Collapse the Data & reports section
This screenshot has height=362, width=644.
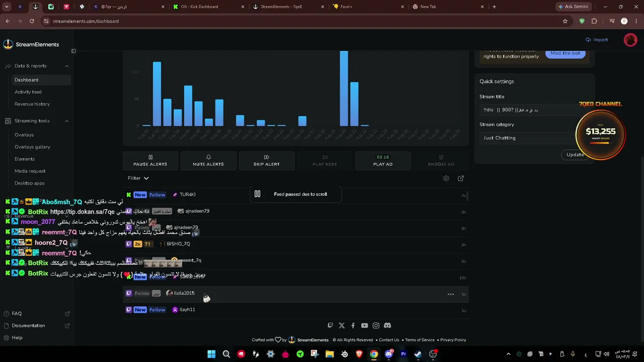click(66, 66)
